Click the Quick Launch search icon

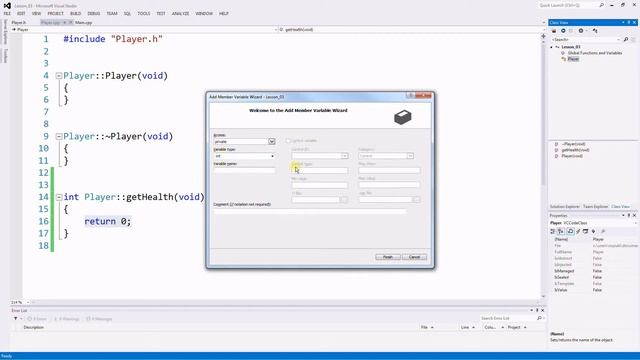[601, 5]
